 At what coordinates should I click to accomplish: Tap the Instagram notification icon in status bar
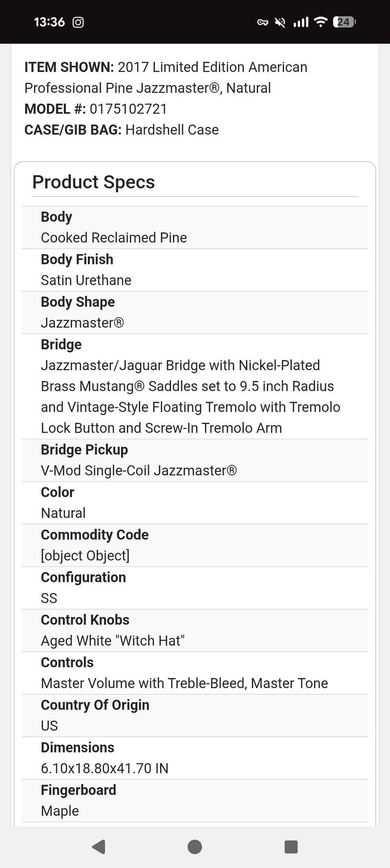click(78, 22)
